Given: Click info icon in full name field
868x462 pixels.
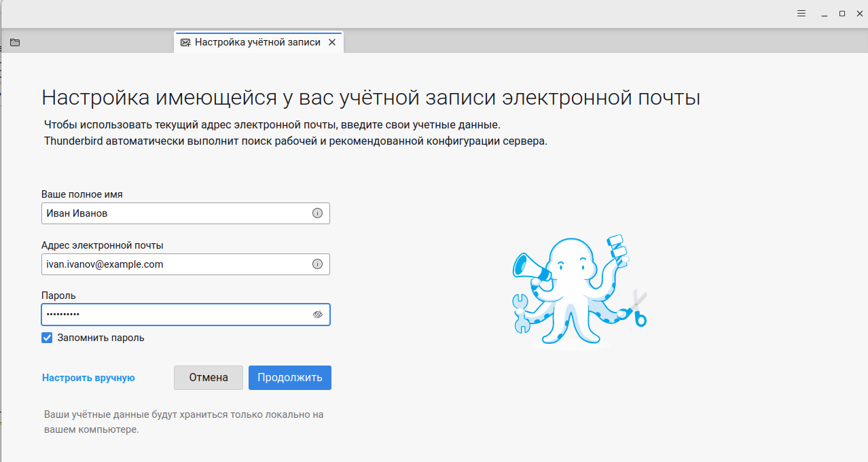Looking at the screenshot, I should [317, 213].
